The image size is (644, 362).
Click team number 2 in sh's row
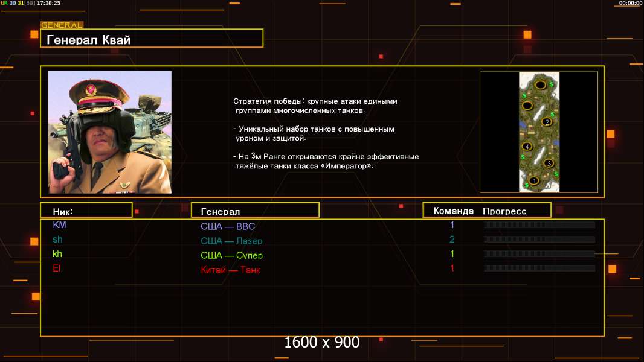(452, 239)
